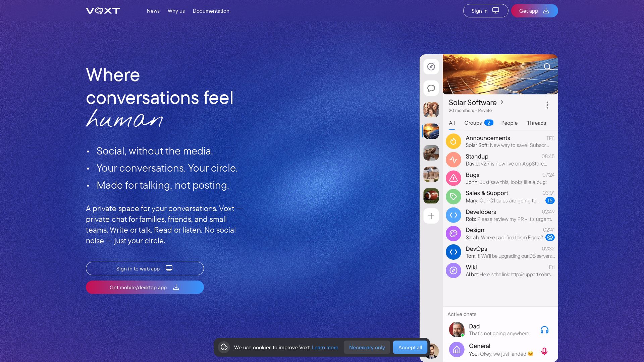Viewport: 644px width, 362px height.
Task: Open the chat bubble icon in sidebar
Action: (431, 88)
